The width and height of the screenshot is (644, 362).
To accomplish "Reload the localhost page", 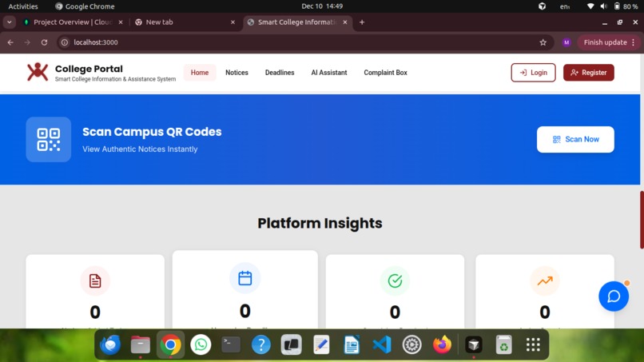I will [x=44, y=42].
